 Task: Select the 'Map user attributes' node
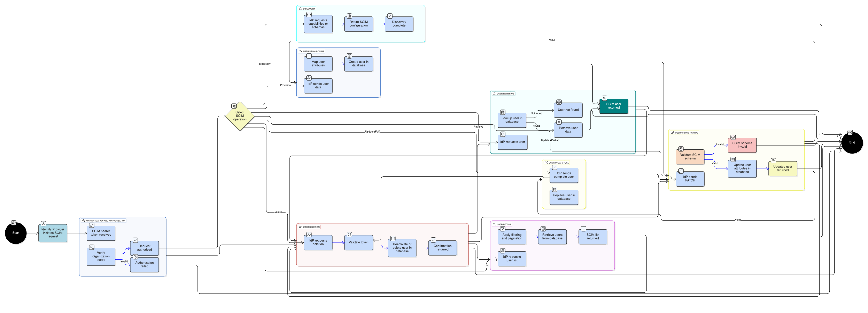318,64
